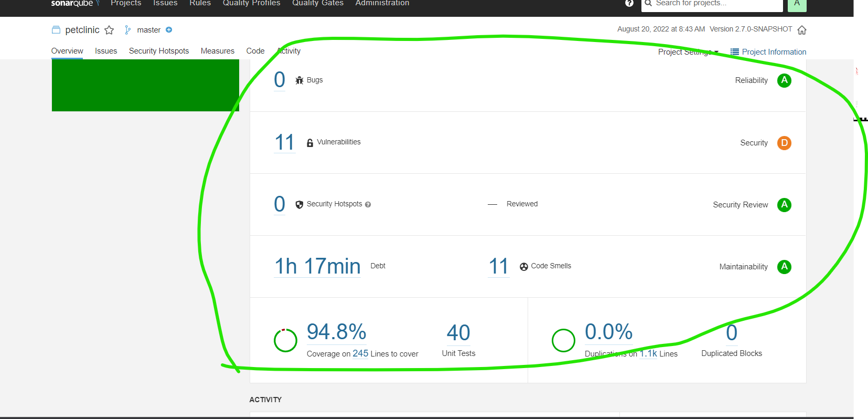Favorite petclinic with the star icon

click(109, 30)
